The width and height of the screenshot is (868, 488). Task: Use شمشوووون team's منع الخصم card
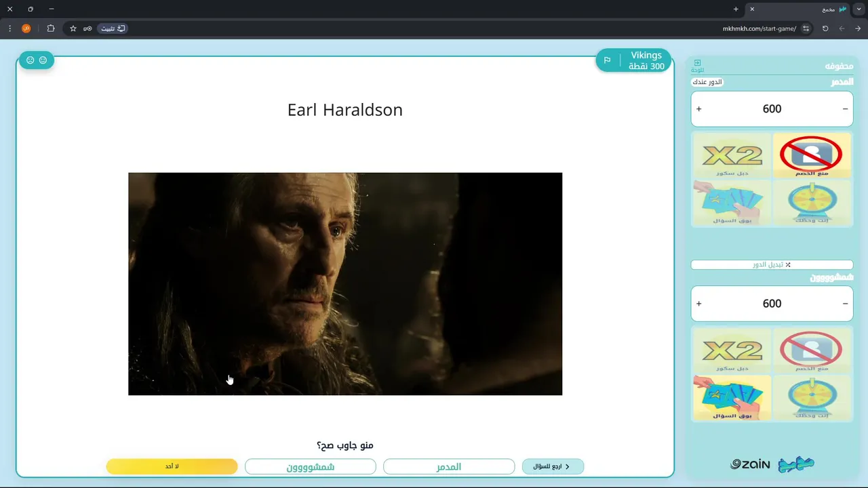pos(811,350)
